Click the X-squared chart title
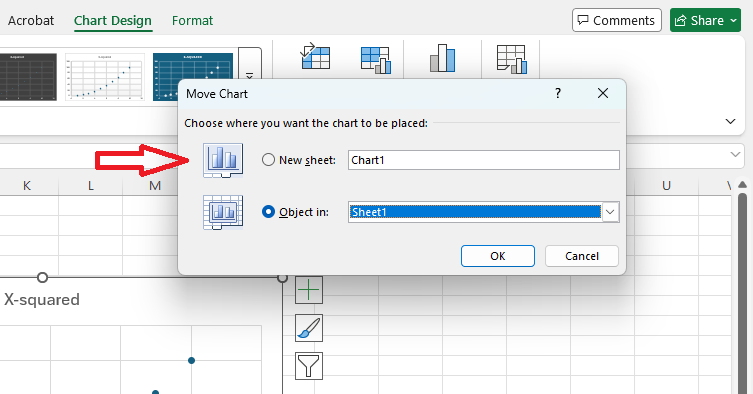The image size is (753, 394). pos(42,299)
